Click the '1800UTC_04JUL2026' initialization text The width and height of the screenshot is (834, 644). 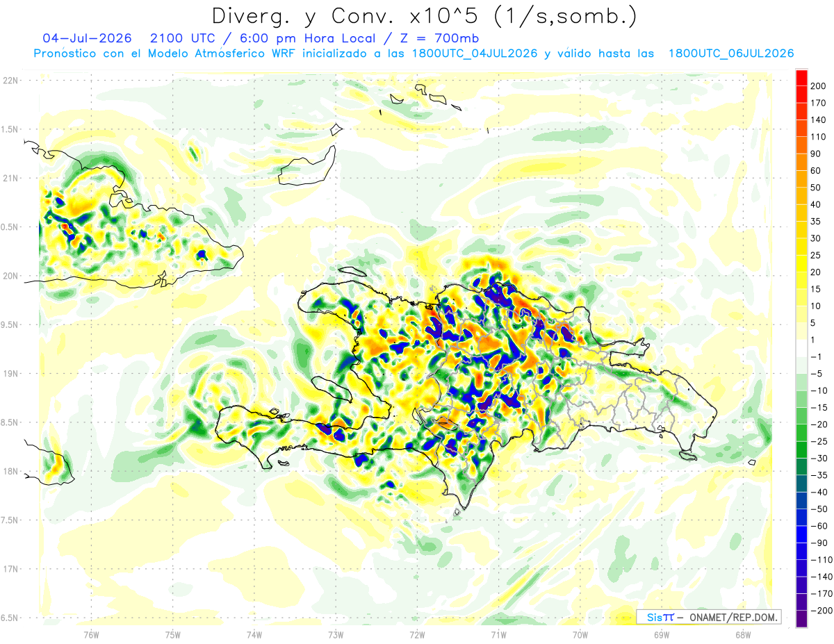pyautogui.click(x=475, y=53)
